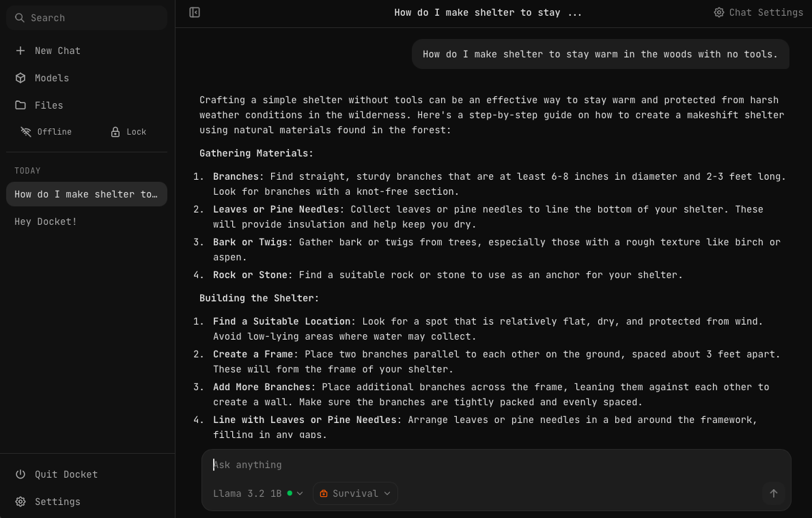Screen dimensions: 812x518
Task: Toggle Offline mode
Action: click(x=46, y=132)
